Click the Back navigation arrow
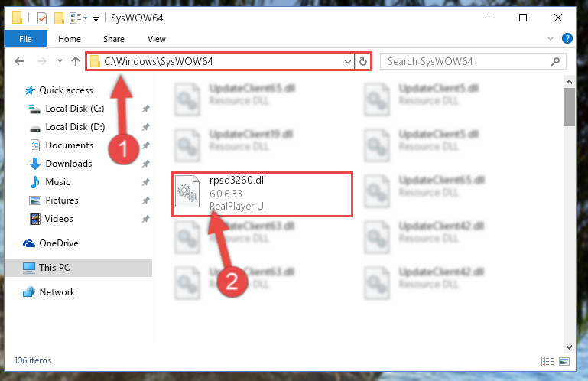This screenshot has width=588, height=381. pyautogui.click(x=19, y=61)
